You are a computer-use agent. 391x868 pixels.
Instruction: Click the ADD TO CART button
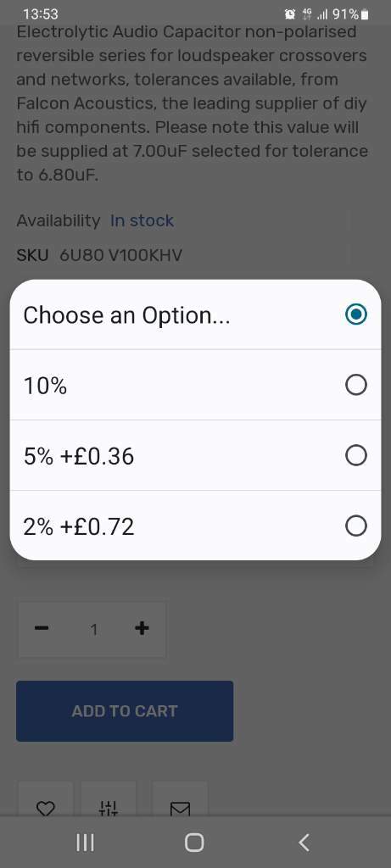(x=125, y=711)
